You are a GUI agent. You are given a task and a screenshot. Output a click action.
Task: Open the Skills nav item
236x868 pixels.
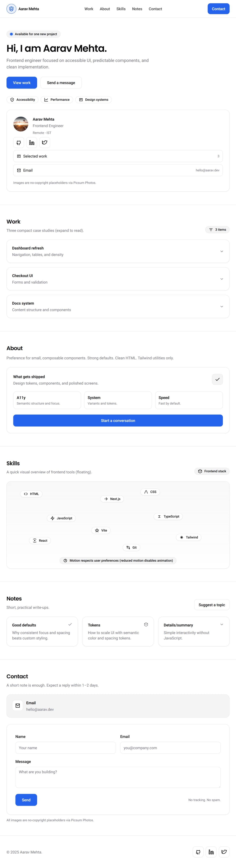point(121,9)
